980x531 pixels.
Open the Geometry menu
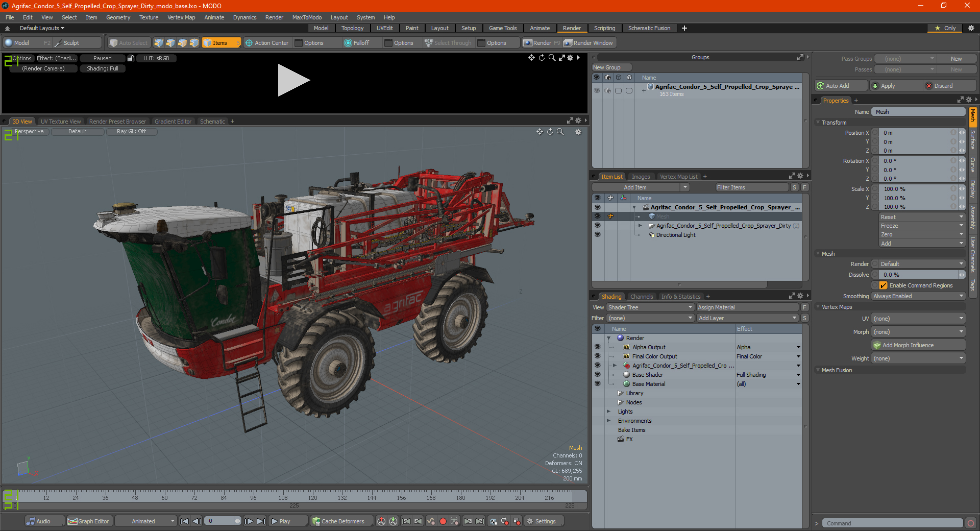pos(118,17)
